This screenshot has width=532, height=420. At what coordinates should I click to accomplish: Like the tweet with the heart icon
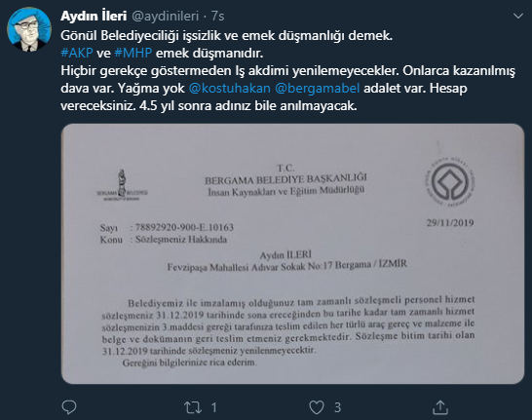tap(317, 407)
